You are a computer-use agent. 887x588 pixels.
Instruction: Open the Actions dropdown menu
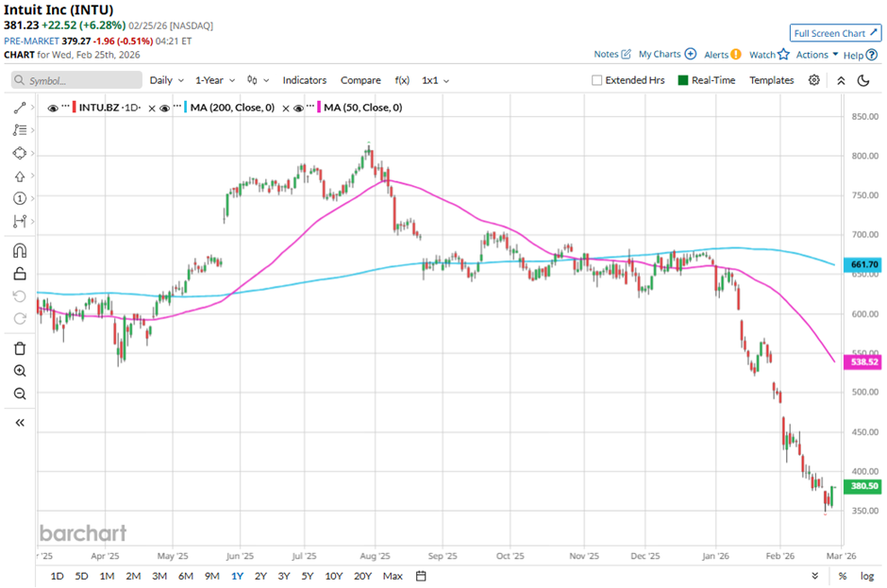[816, 55]
